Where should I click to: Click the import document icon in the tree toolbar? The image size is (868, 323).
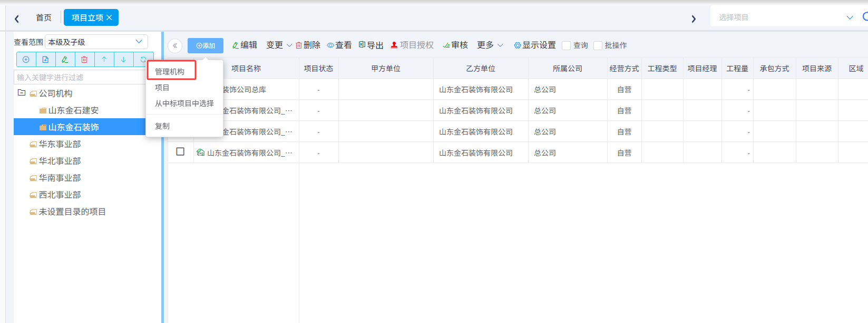[x=45, y=60]
